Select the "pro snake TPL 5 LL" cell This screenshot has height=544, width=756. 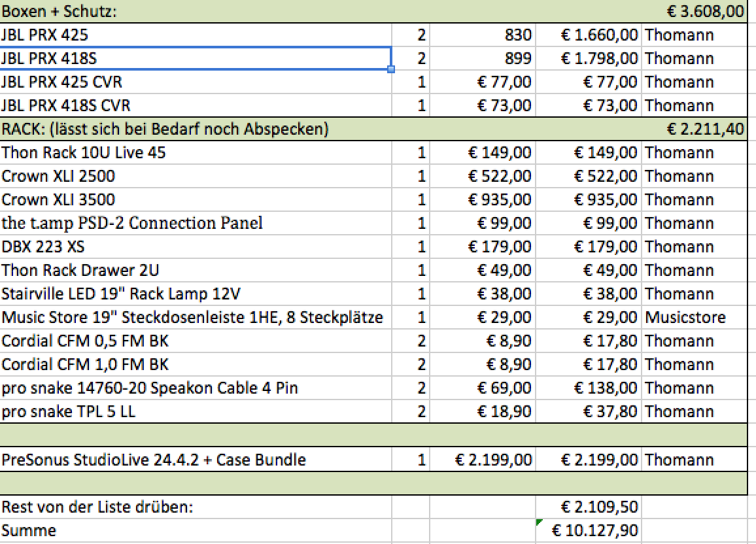click(x=196, y=411)
